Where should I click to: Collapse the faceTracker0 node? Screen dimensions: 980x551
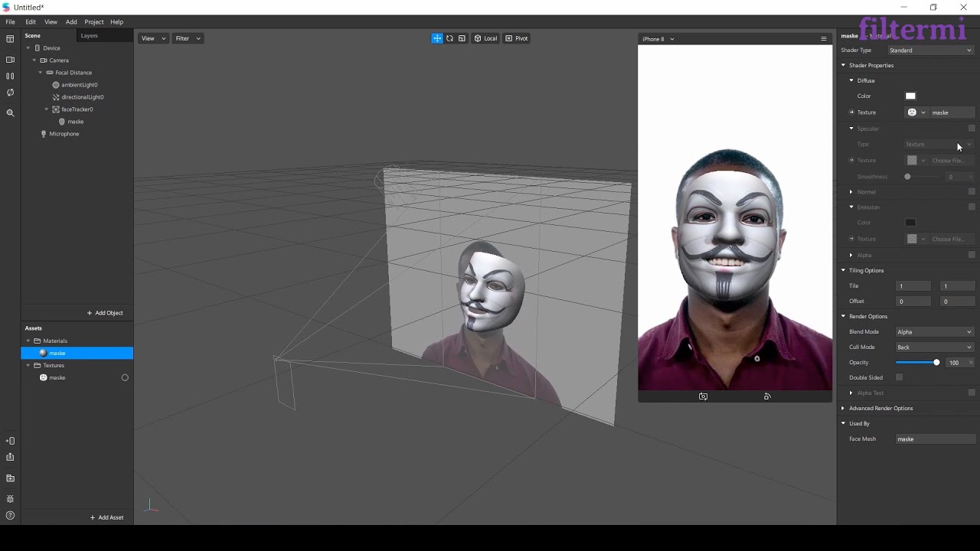pyautogui.click(x=47, y=109)
